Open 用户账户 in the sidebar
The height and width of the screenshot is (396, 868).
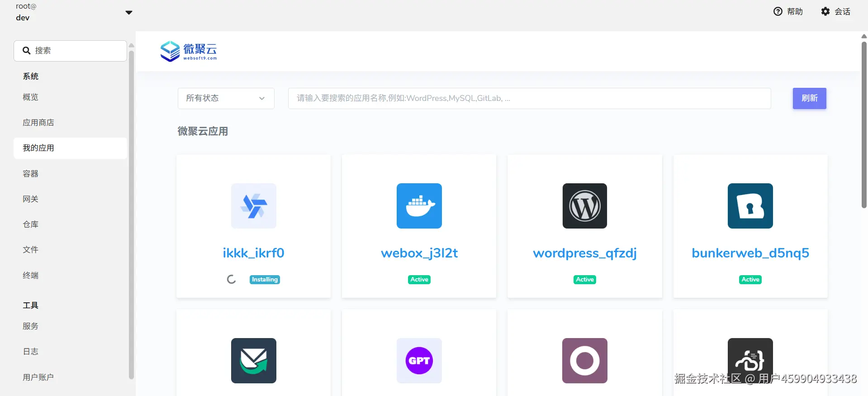(70, 377)
